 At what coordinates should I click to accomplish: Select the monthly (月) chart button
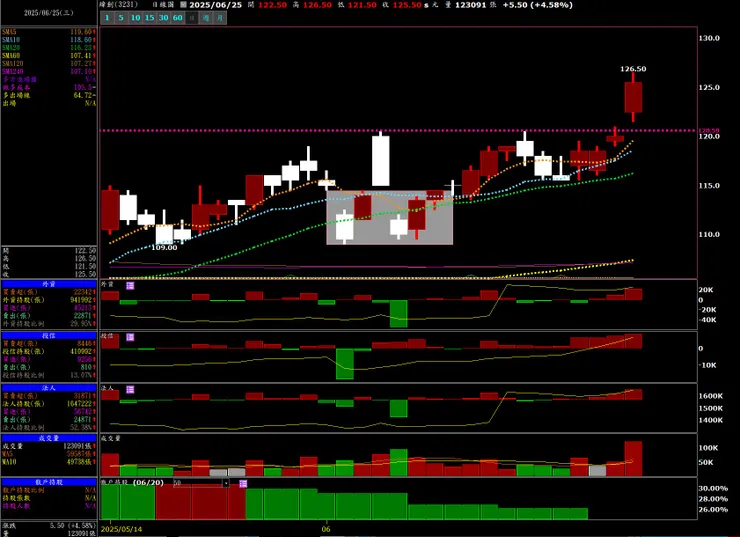(220, 18)
